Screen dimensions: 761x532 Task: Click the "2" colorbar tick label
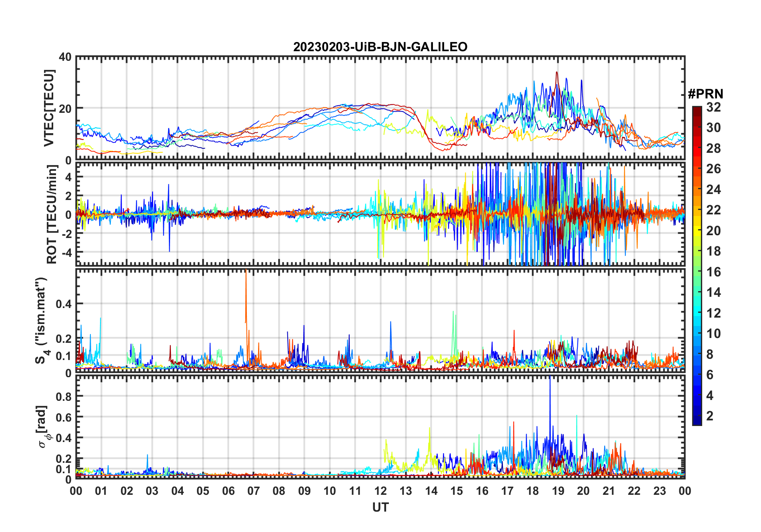pyautogui.click(x=710, y=416)
